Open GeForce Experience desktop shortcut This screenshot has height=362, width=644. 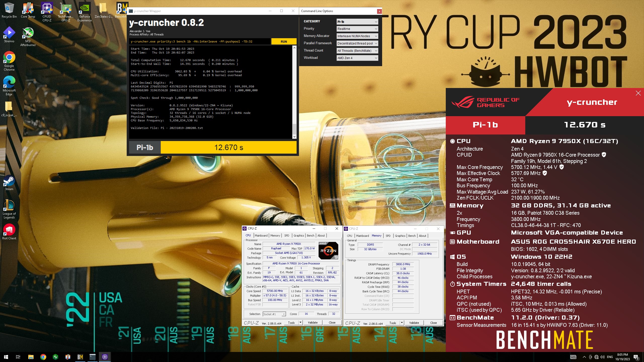point(85,12)
